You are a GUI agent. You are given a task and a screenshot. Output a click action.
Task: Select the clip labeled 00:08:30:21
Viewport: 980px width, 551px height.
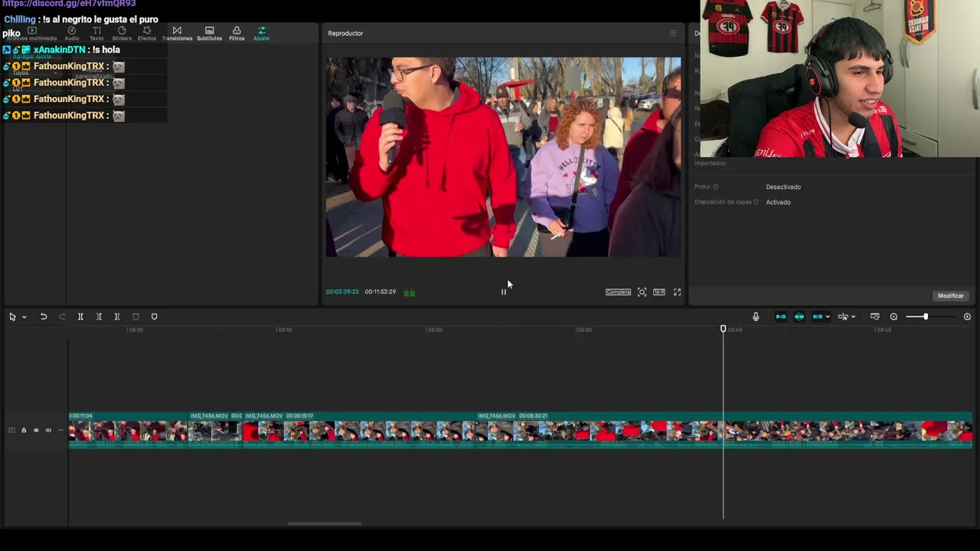click(x=724, y=429)
